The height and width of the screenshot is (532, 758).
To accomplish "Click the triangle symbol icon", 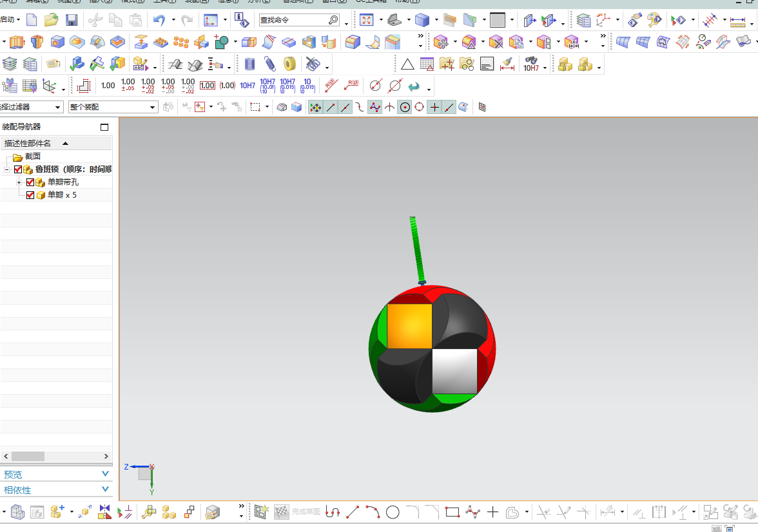I will (x=407, y=64).
